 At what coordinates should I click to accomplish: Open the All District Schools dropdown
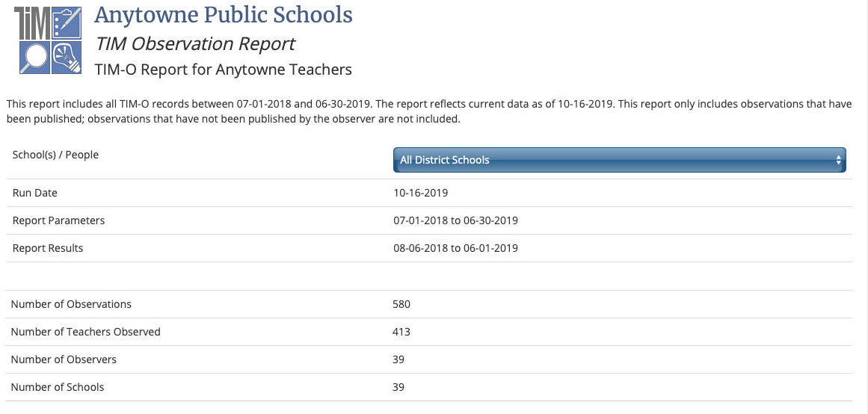620,160
